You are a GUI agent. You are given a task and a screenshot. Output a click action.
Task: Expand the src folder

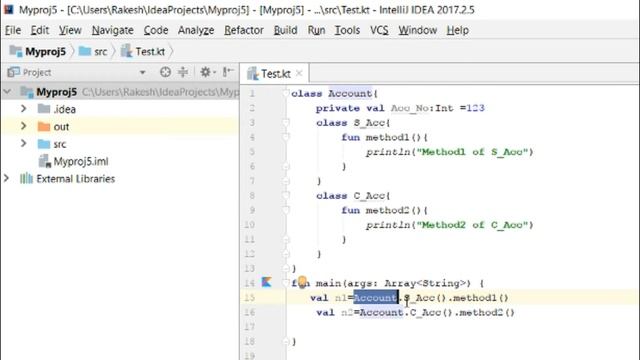(x=24, y=144)
